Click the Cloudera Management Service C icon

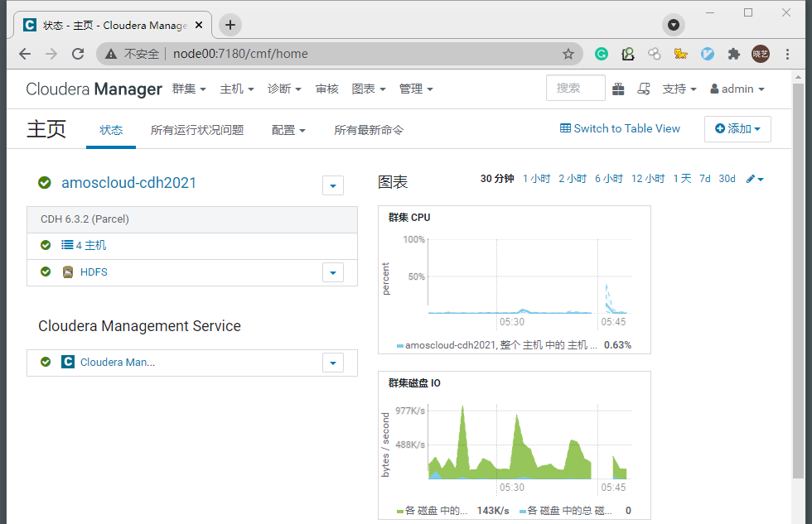coord(68,362)
